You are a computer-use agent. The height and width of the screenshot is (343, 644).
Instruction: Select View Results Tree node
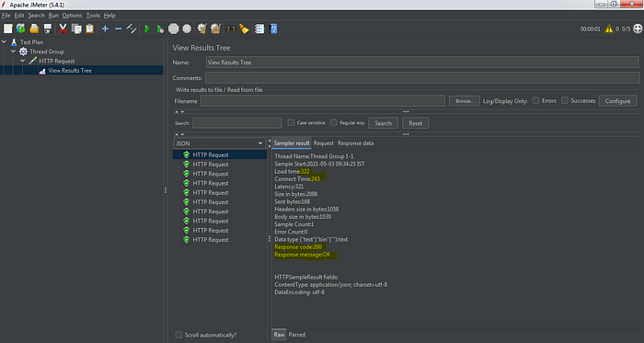pyautogui.click(x=70, y=70)
